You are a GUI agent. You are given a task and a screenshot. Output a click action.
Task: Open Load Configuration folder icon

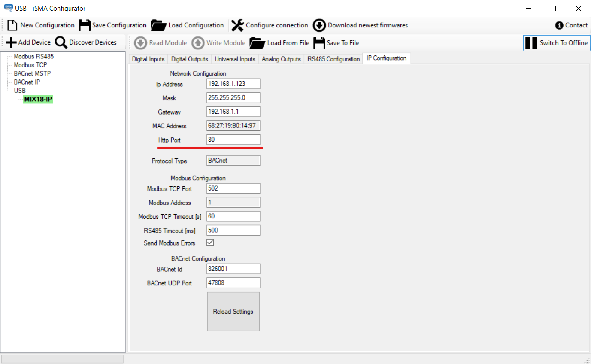[158, 25]
